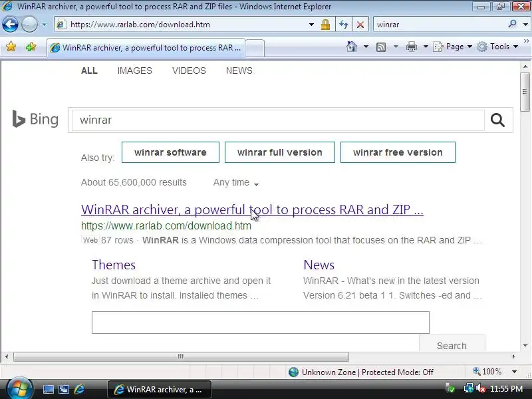Click the RSS feeds icon
Screen dimensions: 532x399
click(381, 47)
